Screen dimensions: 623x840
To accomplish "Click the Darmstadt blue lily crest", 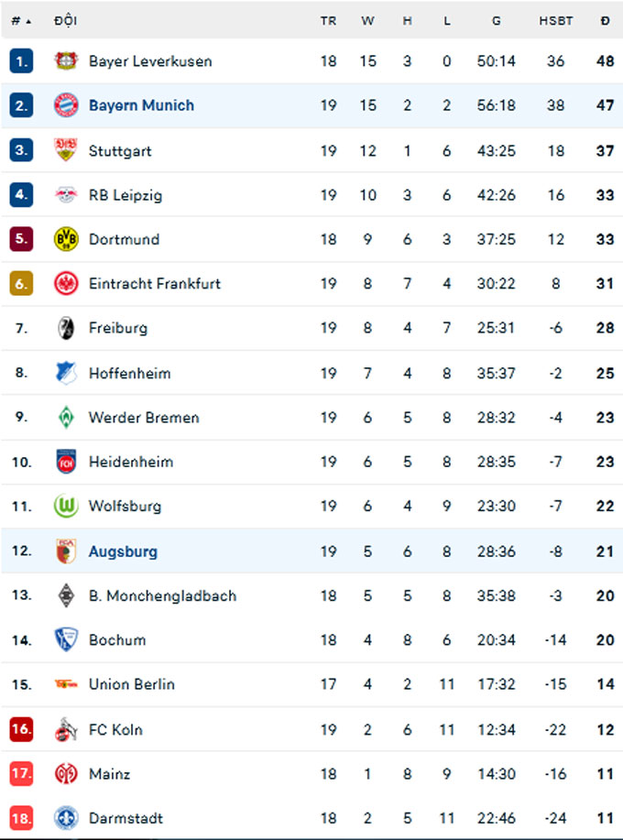I will coord(66,818).
